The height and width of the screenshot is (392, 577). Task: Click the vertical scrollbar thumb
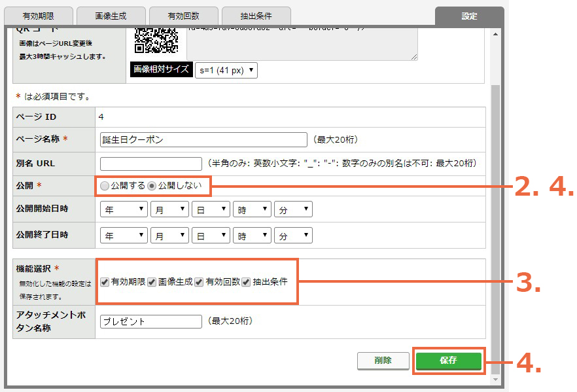(x=495, y=230)
